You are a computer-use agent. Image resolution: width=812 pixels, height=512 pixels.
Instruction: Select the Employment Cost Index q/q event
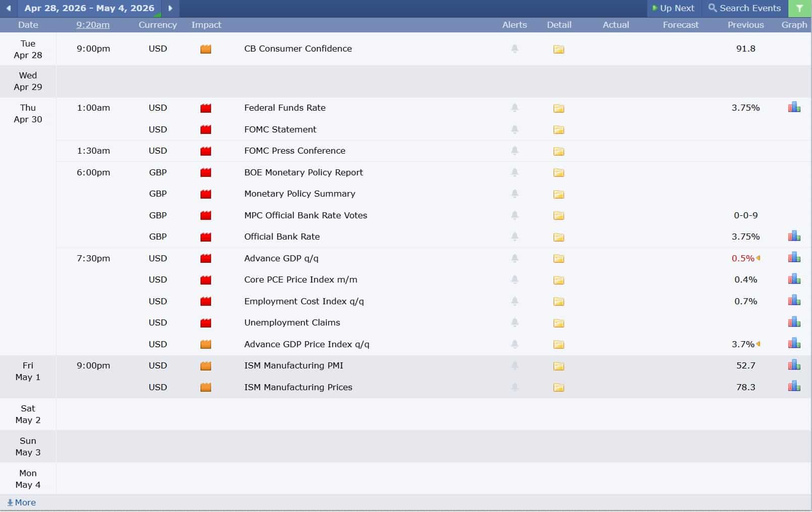[x=303, y=301]
